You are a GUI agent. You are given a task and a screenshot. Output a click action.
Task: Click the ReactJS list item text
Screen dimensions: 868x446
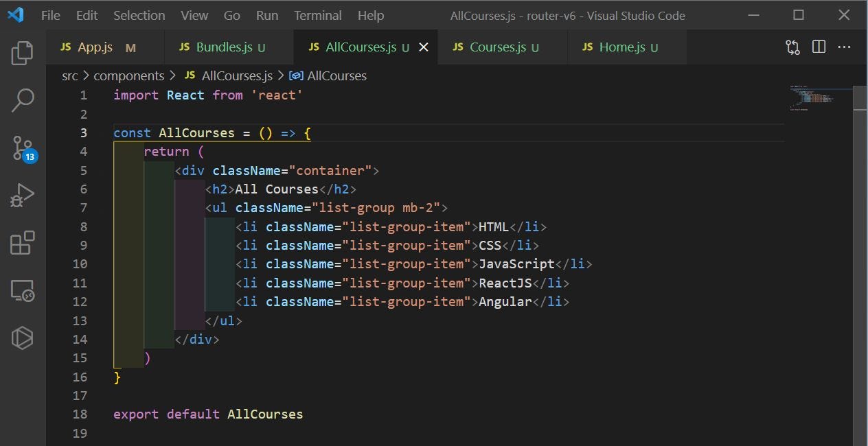(x=505, y=283)
